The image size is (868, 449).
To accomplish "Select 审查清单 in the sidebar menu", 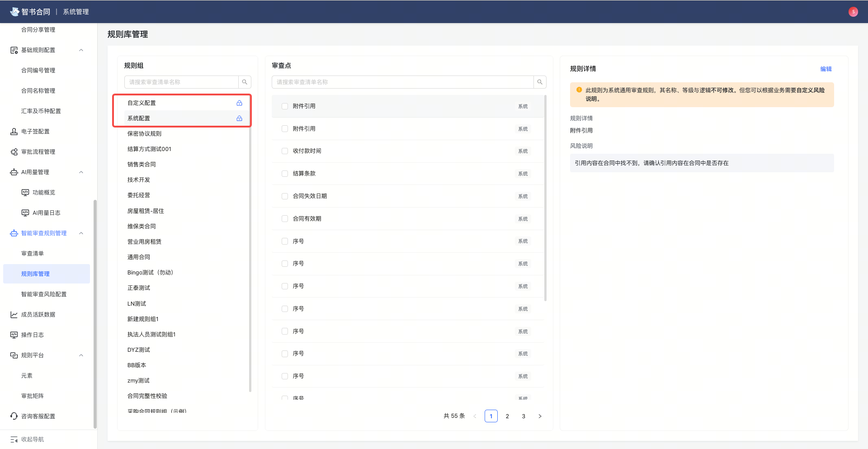I will pos(33,253).
